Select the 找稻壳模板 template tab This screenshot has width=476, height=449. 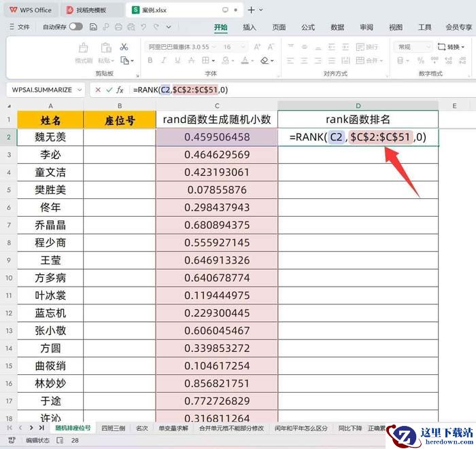(91, 10)
